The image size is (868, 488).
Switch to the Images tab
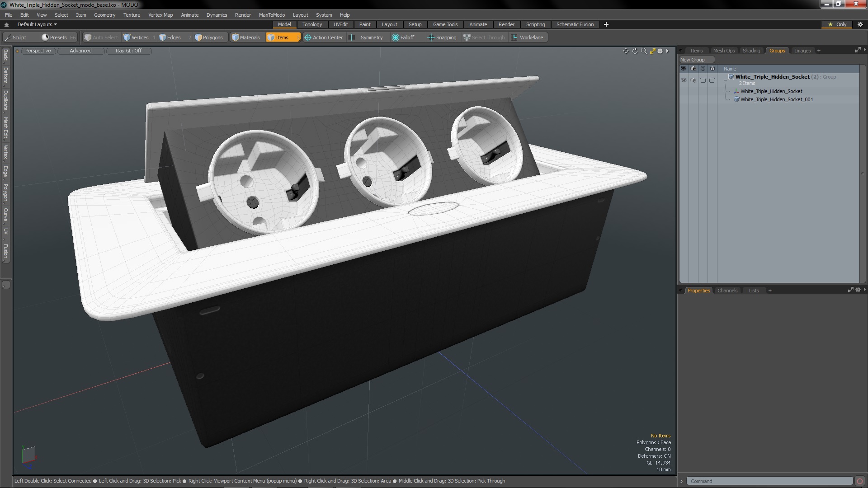pos(802,51)
